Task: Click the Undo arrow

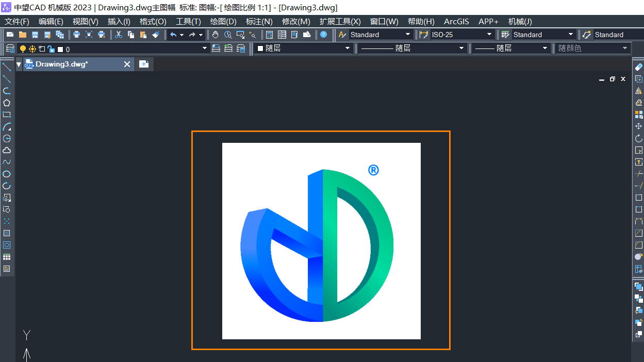Action: pos(173,35)
